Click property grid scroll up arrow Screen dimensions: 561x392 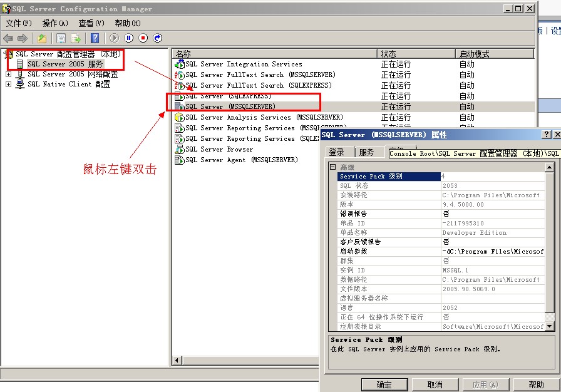pyautogui.click(x=549, y=167)
